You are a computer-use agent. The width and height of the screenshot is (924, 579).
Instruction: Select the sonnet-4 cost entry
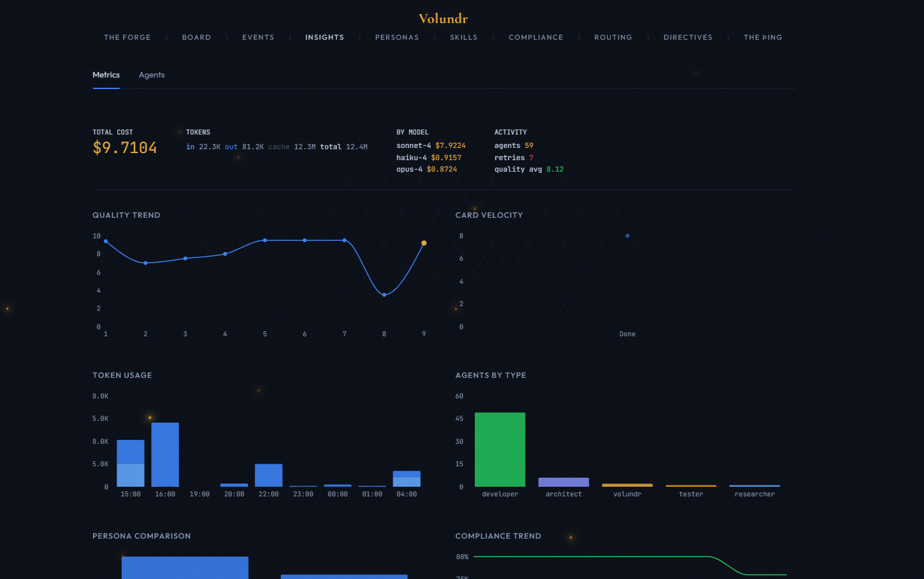tap(430, 145)
